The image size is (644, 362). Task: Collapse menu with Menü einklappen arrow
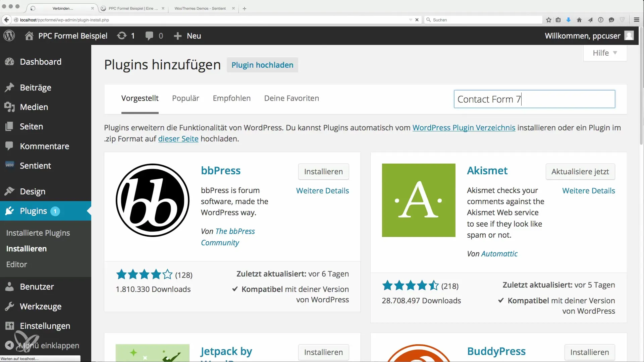click(9, 345)
